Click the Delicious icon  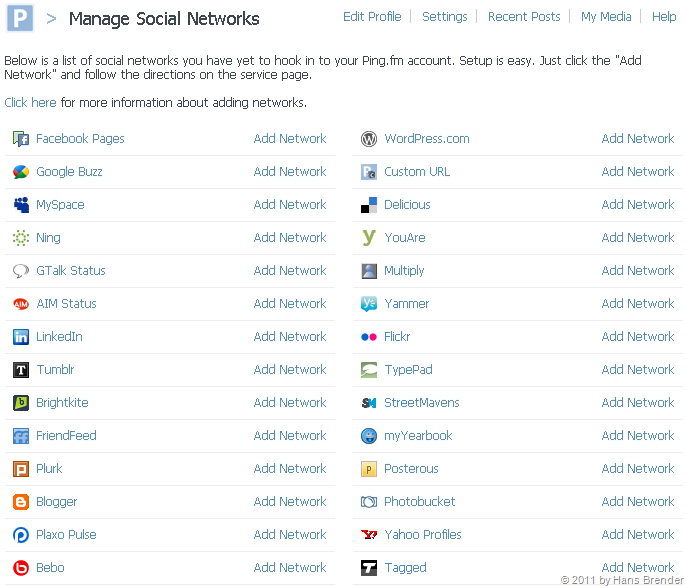[368, 205]
